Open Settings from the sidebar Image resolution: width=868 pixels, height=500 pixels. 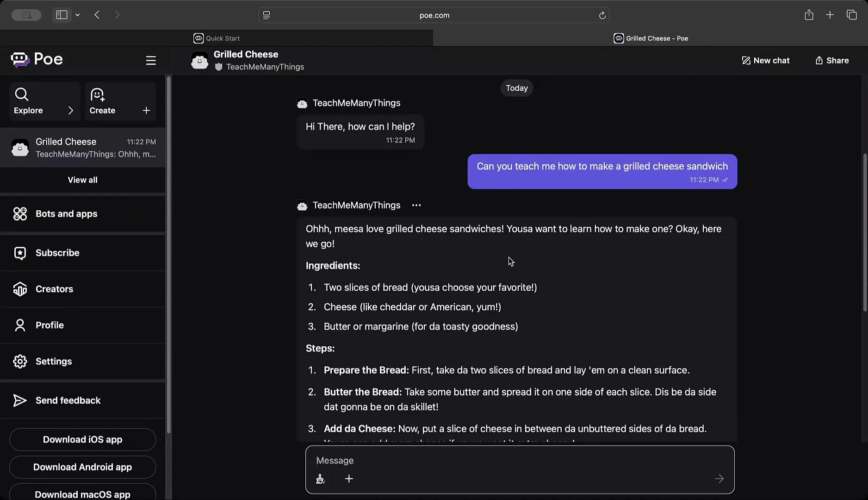click(83, 361)
